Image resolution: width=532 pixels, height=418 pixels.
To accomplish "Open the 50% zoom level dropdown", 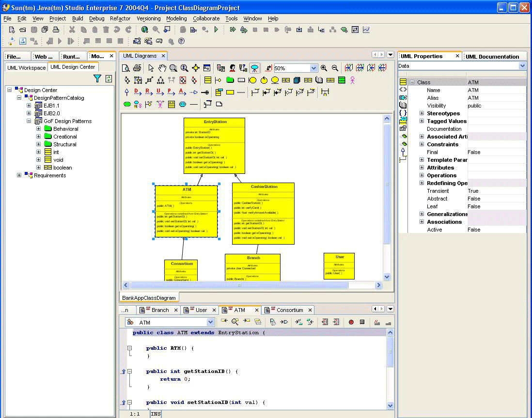I will 313,68.
